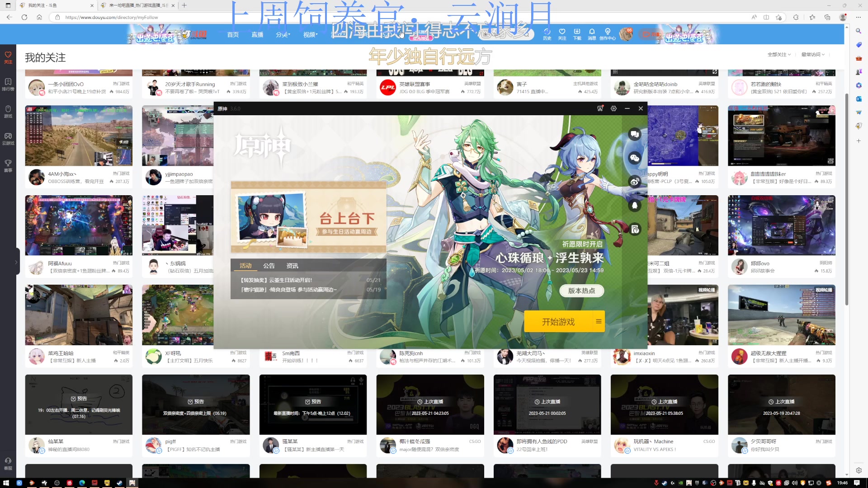This screenshot has width=868, height=488.
Task: Open 即将拥有人鱼线的PDD streamer link
Action: pyautogui.click(x=542, y=441)
